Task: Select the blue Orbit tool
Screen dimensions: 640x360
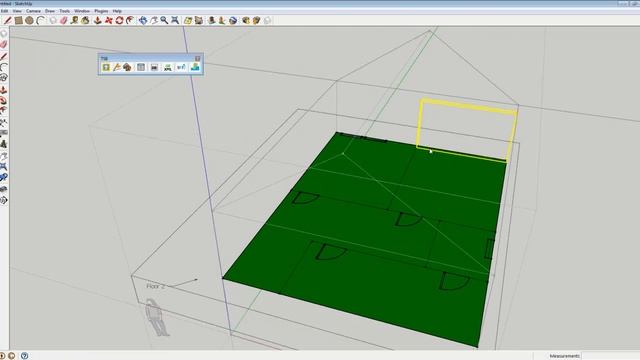Action: (143, 20)
